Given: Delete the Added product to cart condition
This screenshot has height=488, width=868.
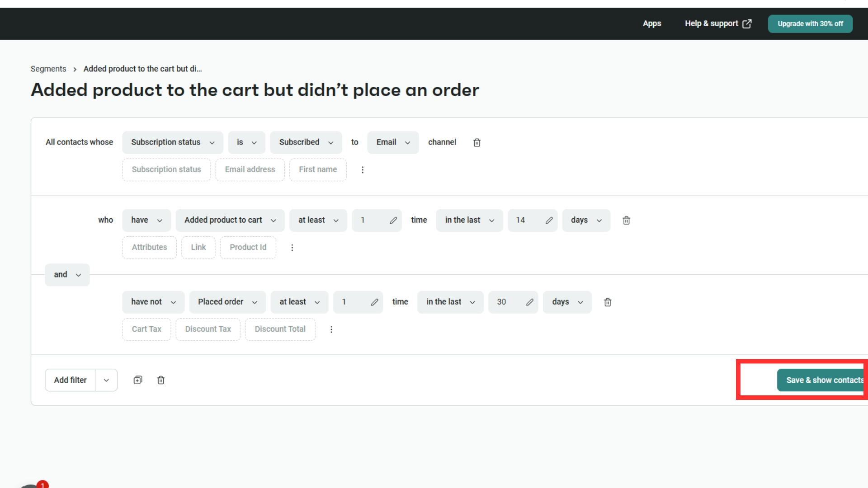Looking at the screenshot, I should click(x=626, y=221).
